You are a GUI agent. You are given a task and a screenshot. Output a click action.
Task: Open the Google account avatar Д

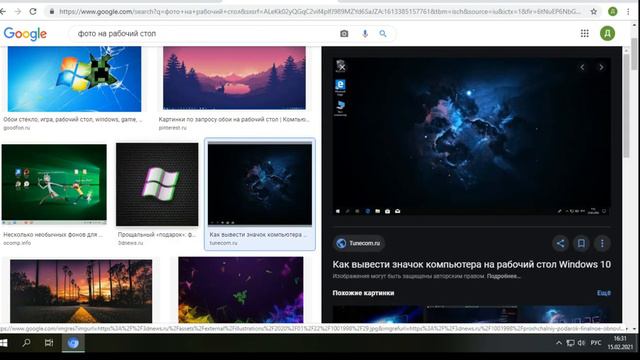tap(607, 34)
